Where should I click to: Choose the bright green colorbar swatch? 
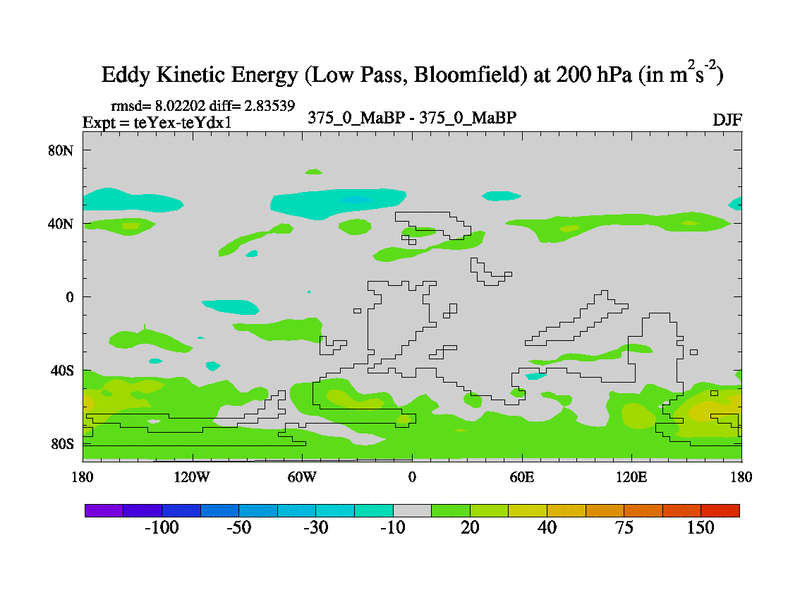click(450, 510)
